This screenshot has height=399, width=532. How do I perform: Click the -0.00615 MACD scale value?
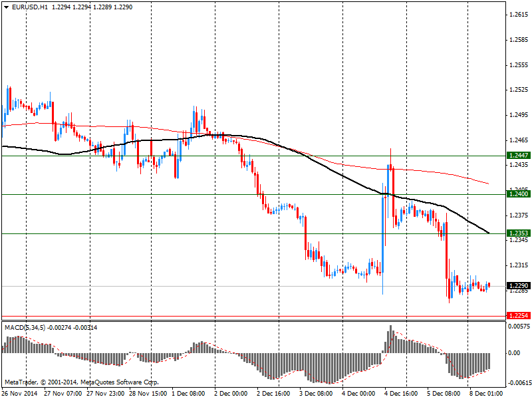519,383
